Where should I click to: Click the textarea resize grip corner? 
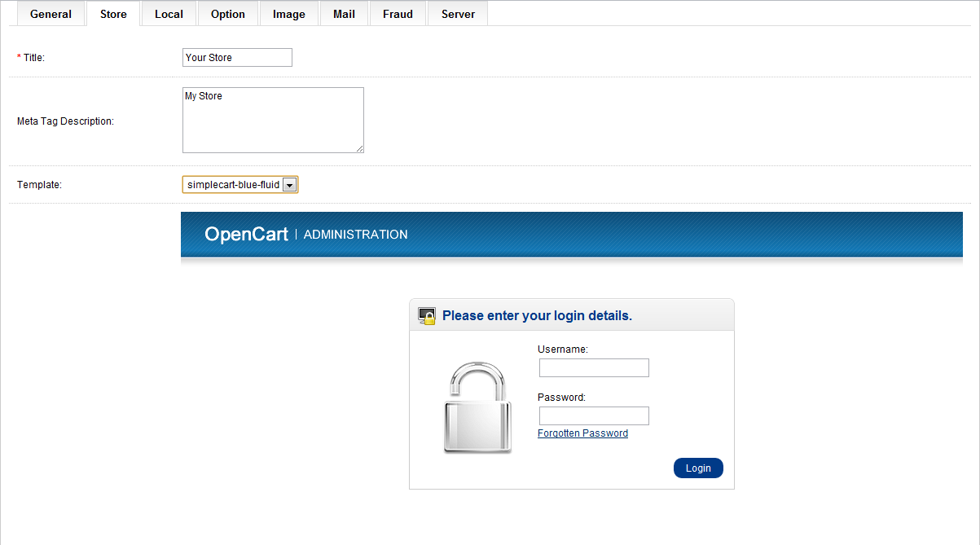point(359,148)
